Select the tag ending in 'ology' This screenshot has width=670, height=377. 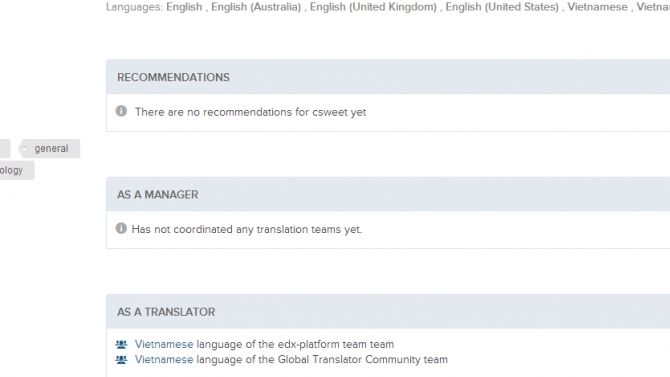(16, 170)
